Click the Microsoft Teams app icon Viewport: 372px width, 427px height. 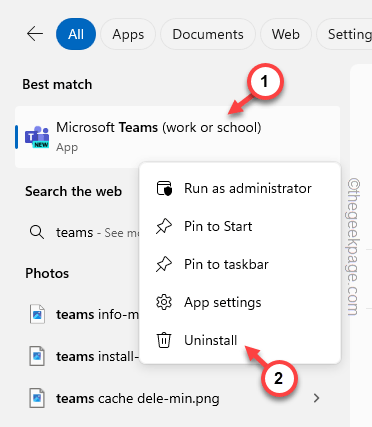tap(37, 137)
